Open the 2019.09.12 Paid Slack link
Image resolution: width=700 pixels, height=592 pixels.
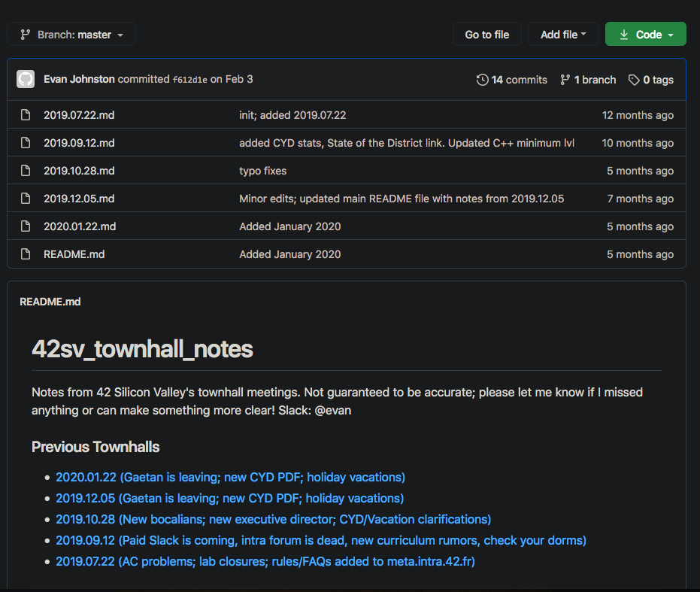(321, 540)
